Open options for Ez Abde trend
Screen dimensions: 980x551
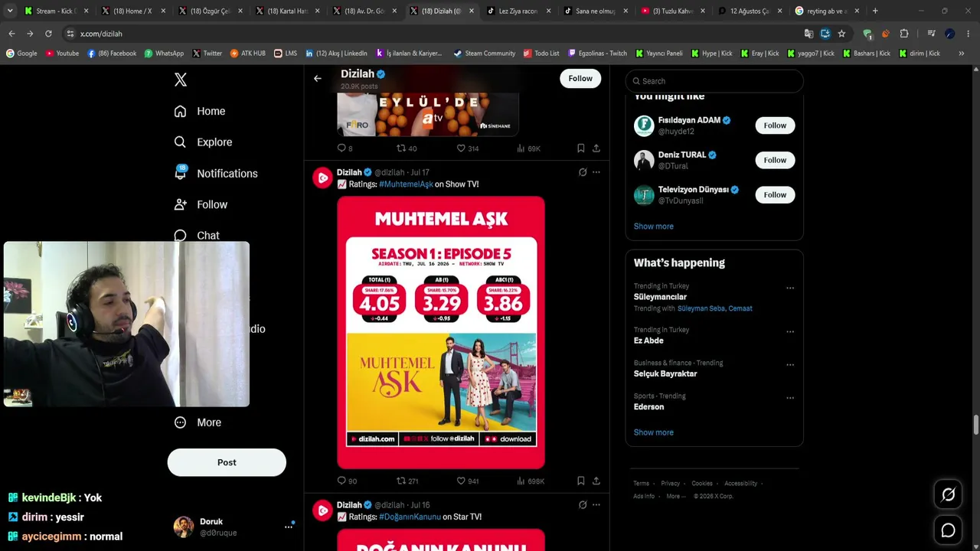tap(790, 332)
